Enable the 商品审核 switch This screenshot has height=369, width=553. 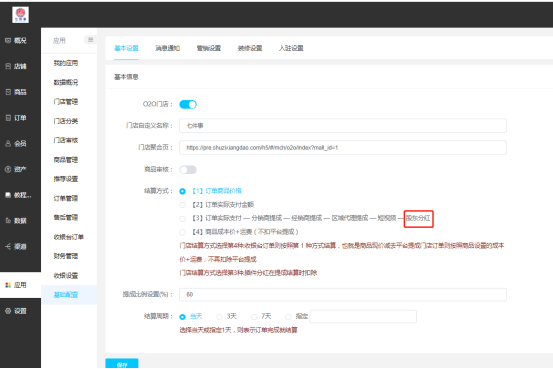point(188,170)
